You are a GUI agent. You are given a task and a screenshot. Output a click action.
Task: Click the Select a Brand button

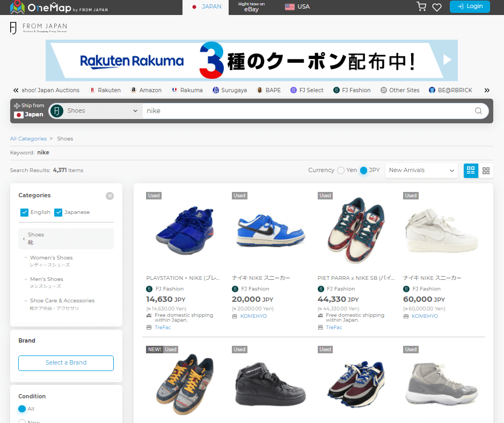click(x=66, y=363)
